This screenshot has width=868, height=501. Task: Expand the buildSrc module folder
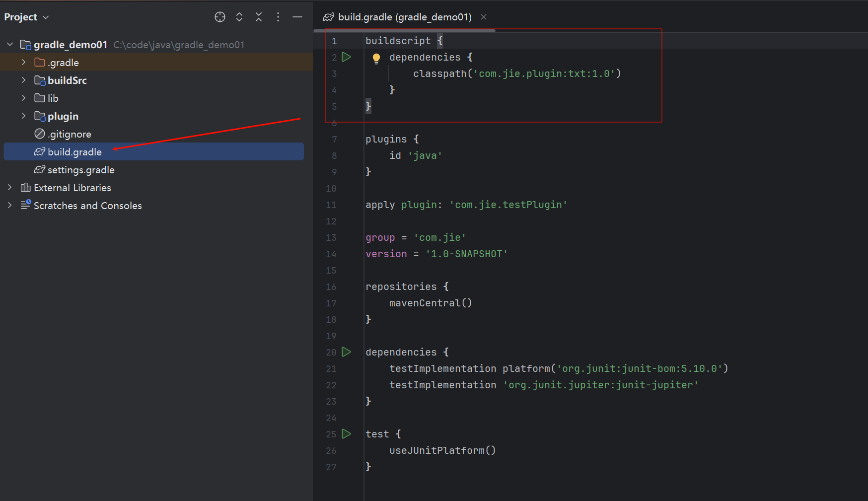pyautogui.click(x=23, y=80)
